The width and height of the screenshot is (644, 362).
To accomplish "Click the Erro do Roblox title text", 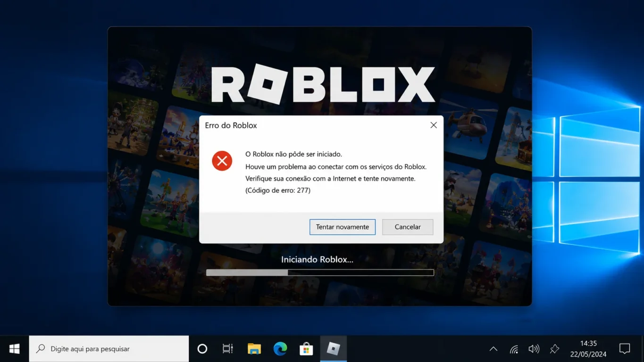I will point(231,125).
